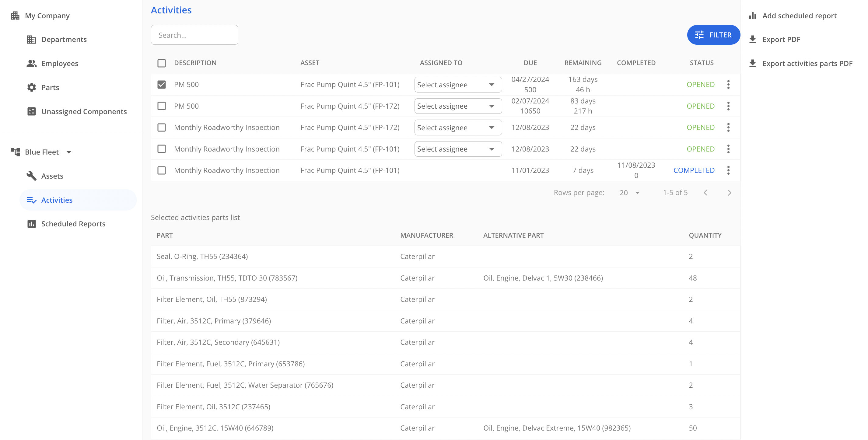Open the My Company menu item
The height and width of the screenshot is (440, 868).
pos(47,16)
